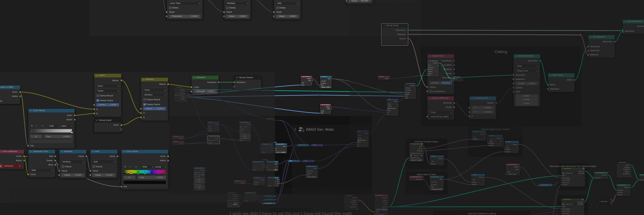
Task: Select Original transform space in Object Info
Action: (x=434, y=83)
